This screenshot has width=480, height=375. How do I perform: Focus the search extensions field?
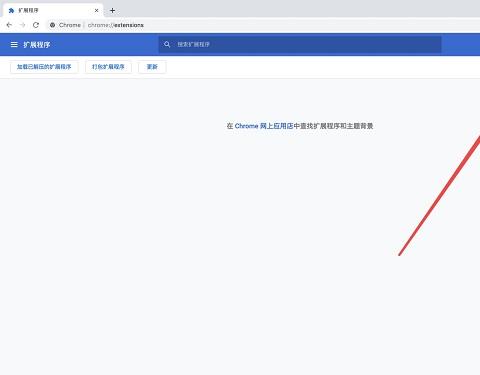[x=300, y=44]
